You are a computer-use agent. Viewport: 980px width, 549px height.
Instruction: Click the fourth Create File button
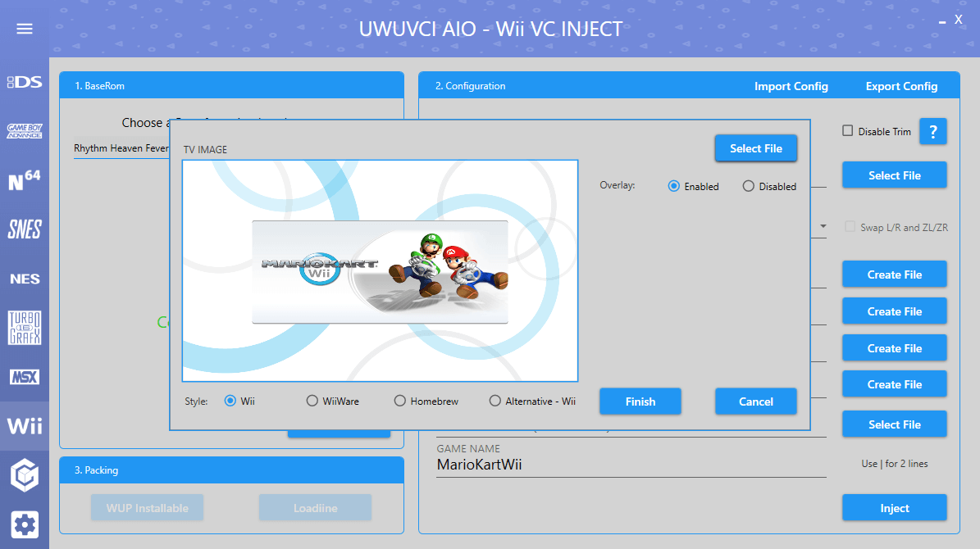coord(895,384)
